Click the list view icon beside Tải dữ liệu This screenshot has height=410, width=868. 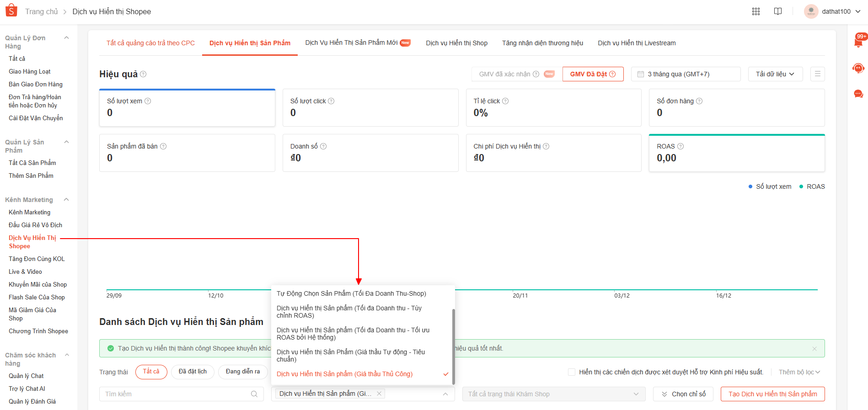click(817, 74)
